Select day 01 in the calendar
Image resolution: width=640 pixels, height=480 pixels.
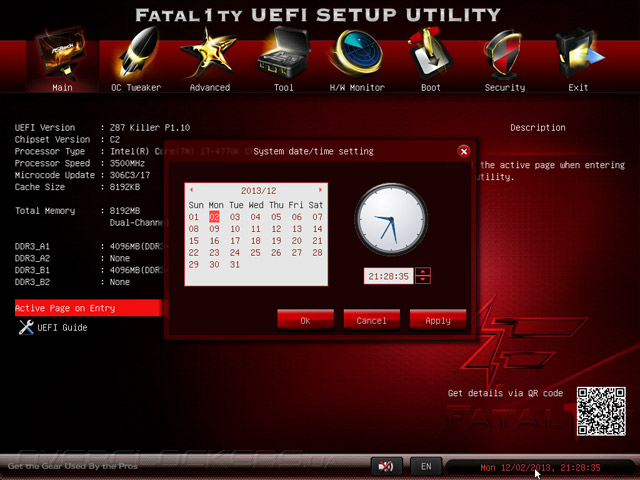[194, 217]
